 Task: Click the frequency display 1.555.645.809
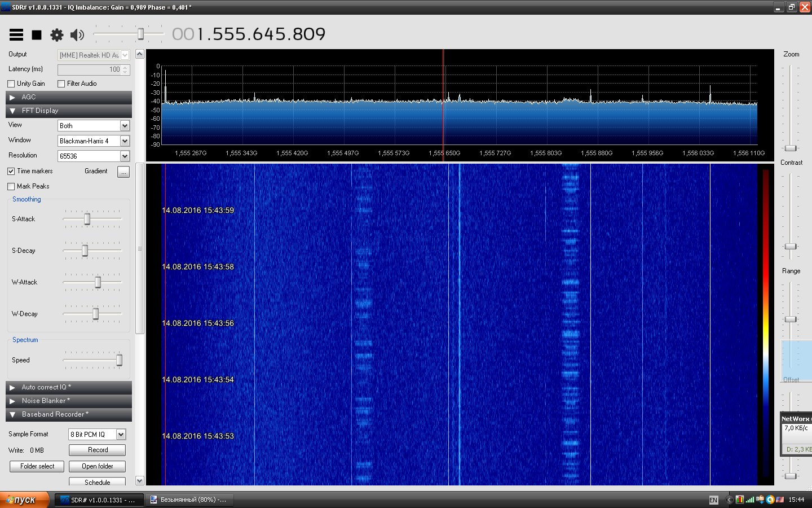click(x=249, y=34)
